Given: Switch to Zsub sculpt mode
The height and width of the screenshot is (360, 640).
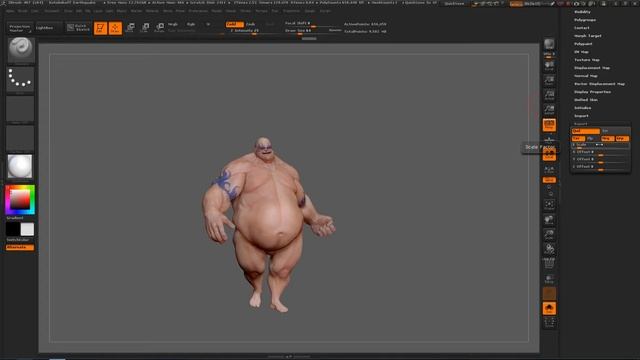Looking at the screenshot, I should tap(252, 24).
